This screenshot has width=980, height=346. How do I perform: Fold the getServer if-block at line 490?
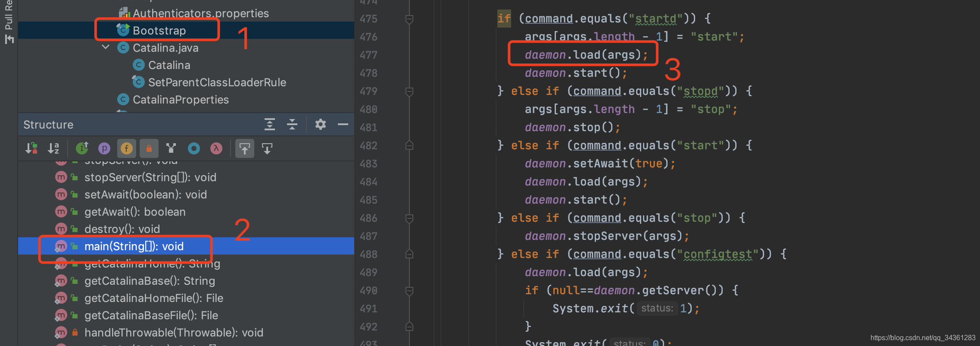pos(409,291)
